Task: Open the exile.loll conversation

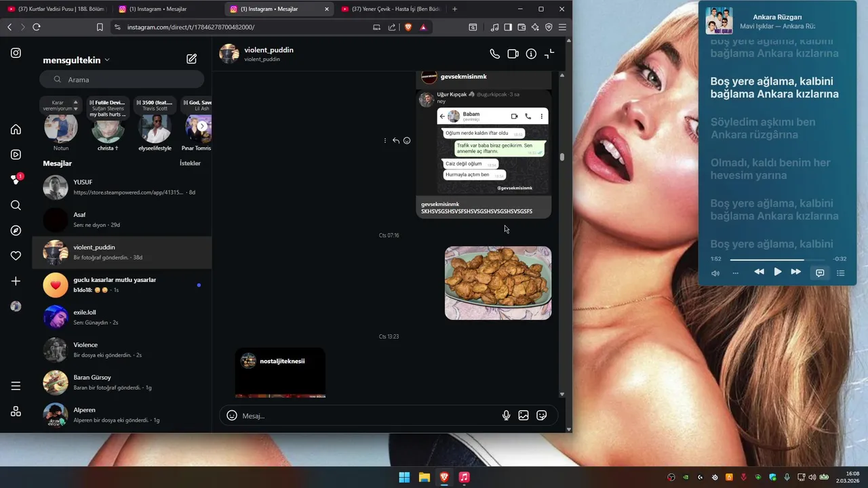Action: (122, 317)
